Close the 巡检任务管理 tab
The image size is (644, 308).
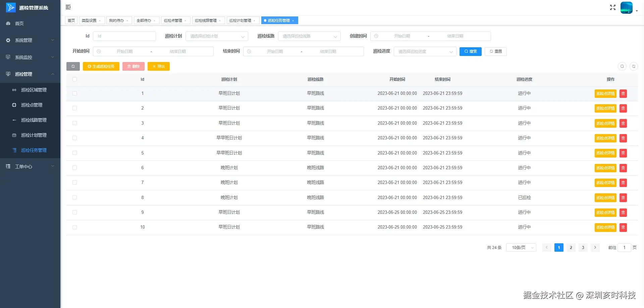pyautogui.click(x=293, y=21)
